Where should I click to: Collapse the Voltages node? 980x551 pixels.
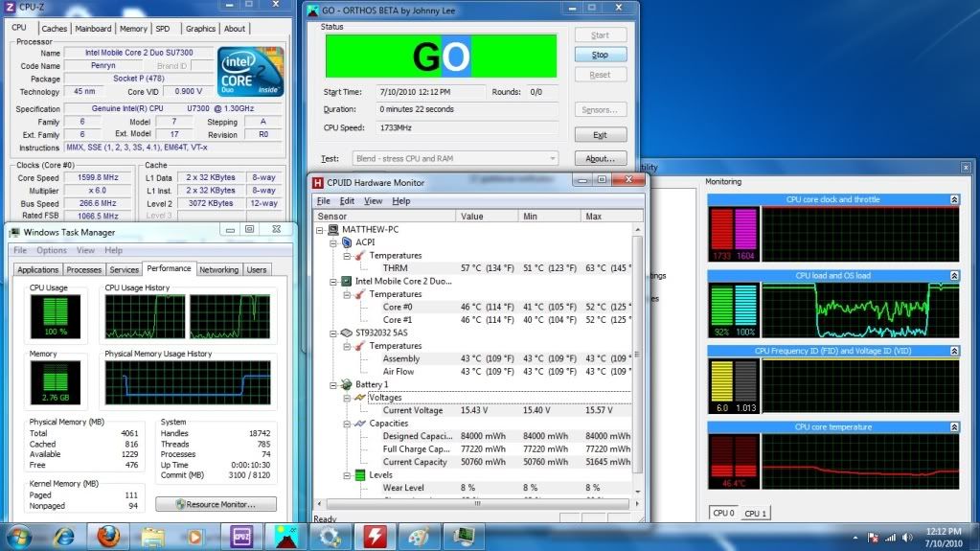click(347, 398)
